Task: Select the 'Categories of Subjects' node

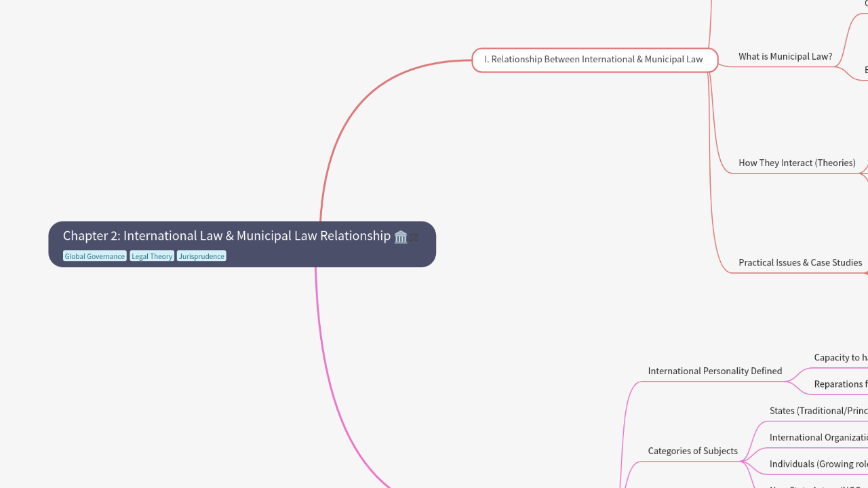Action: click(x=692, y=451)
